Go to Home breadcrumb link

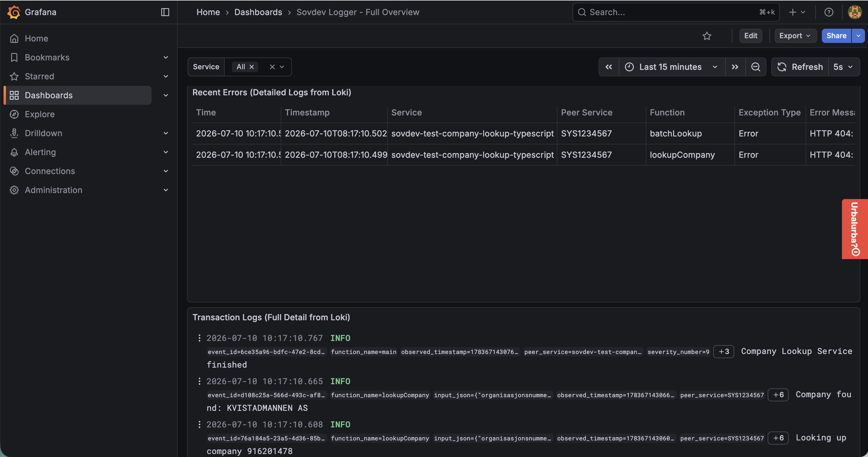pos(208,12)
